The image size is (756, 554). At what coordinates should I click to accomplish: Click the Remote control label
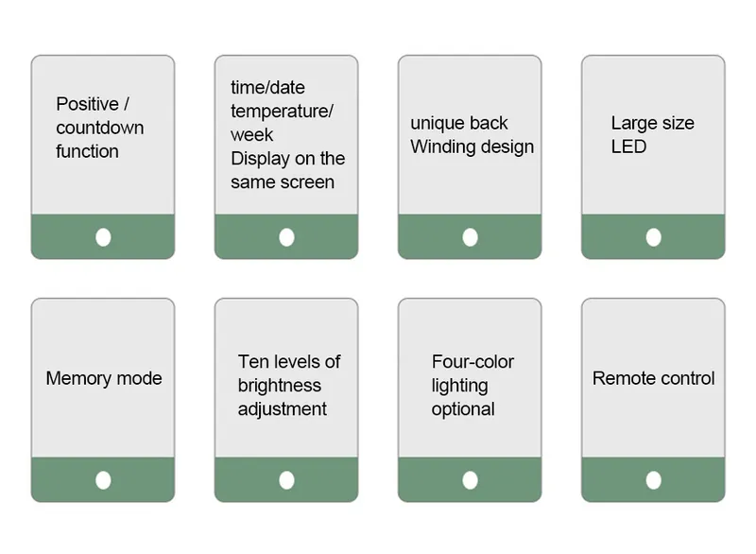coord(653,378)
